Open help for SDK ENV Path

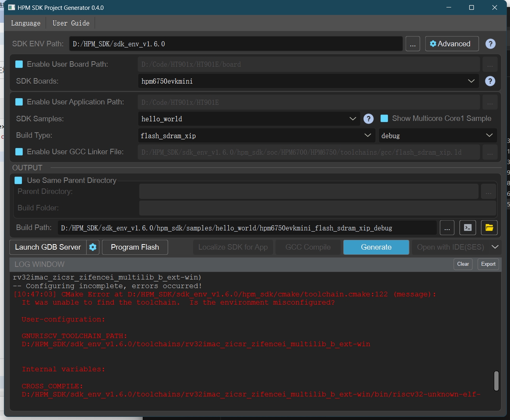[490, 44]
